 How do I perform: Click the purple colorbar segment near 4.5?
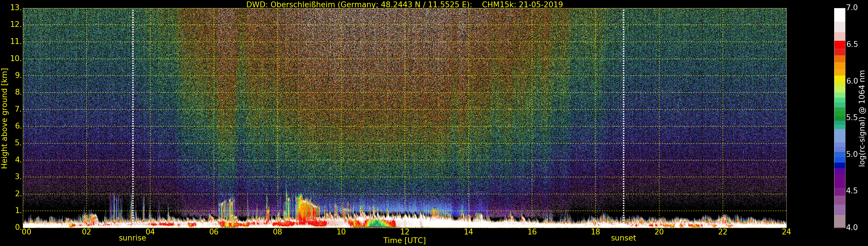click(840, 191)
